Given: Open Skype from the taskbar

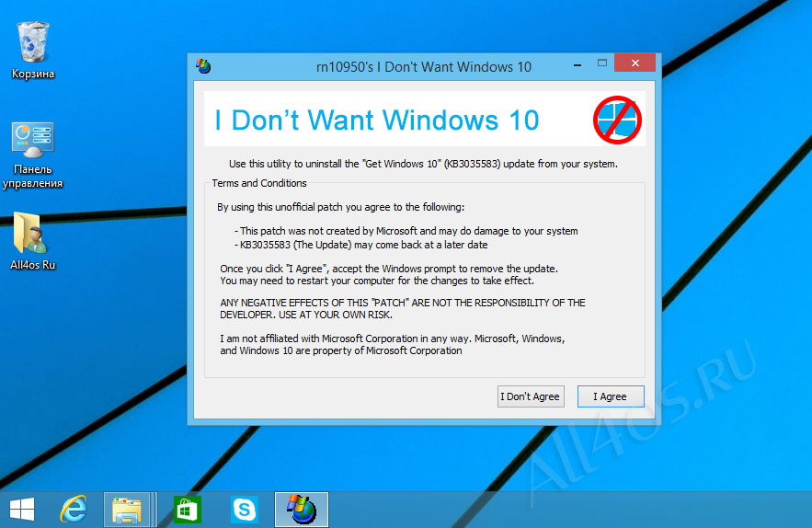Looking at the screenshot, I should [x=244, y=510].
